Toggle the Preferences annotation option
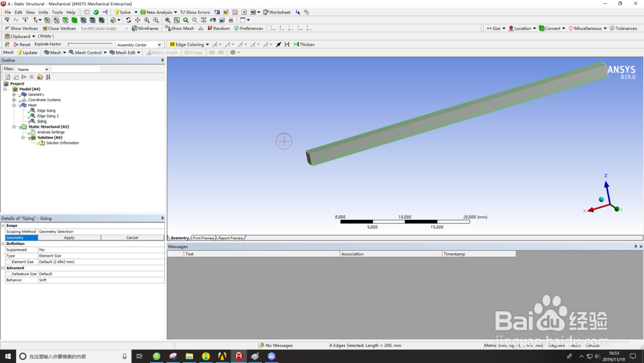The image size is (644, 363). (249, 28)
